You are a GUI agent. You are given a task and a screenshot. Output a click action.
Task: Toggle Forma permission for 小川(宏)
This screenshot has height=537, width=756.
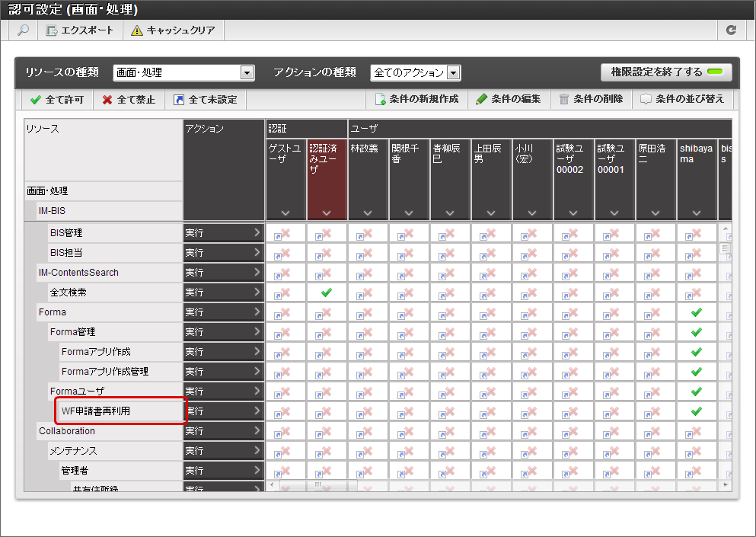click(532, 312)
